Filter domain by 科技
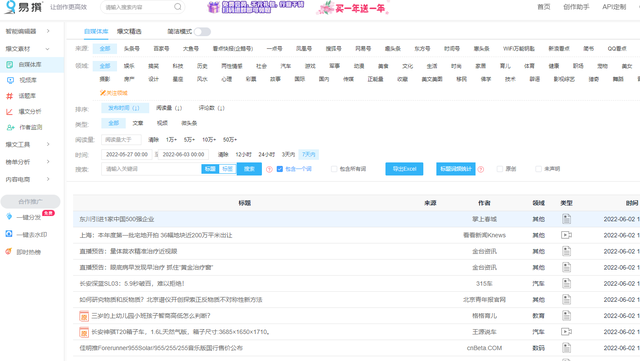 click(178, 66)
